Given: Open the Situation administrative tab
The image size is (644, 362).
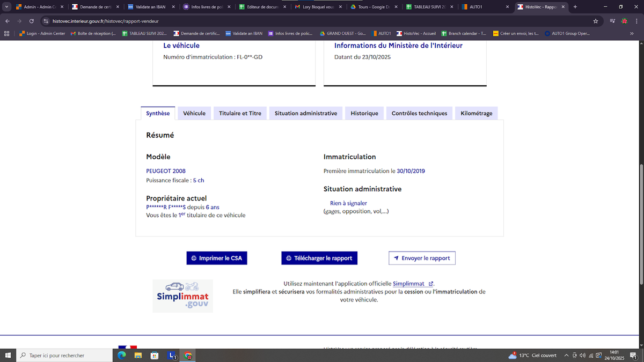Looking at the screenshot, I should point(306,113).
